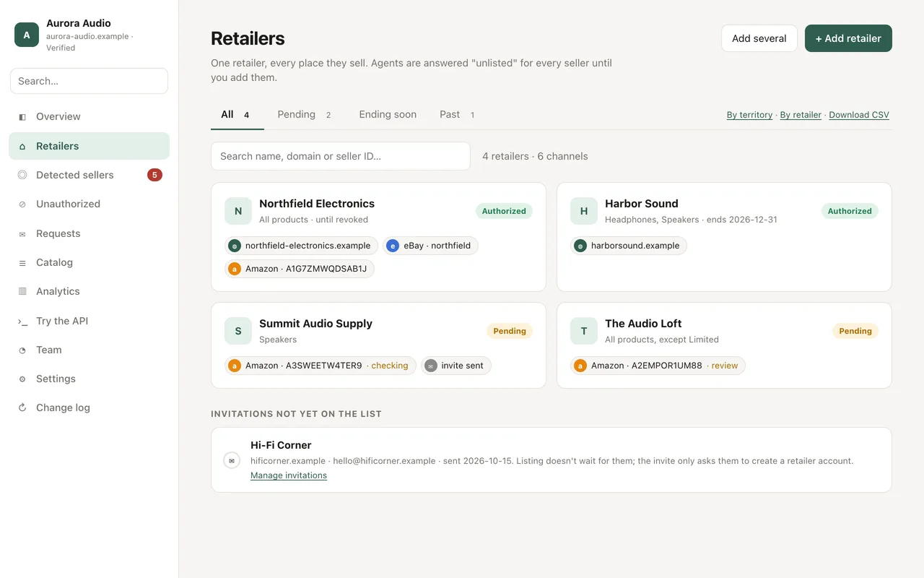Click the '4 retailers · 6 channels' count
This screenshot has width=924, height=578.
click(535, 156)
